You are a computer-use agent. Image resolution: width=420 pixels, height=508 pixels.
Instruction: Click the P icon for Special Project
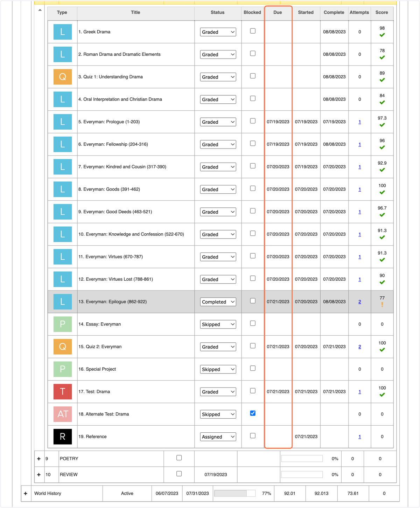tap(63, 369)
